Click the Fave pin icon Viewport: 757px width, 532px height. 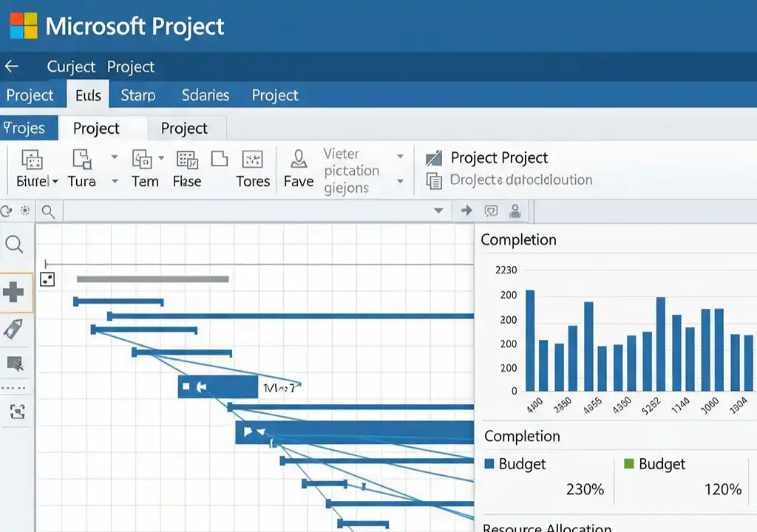(299, 158)
